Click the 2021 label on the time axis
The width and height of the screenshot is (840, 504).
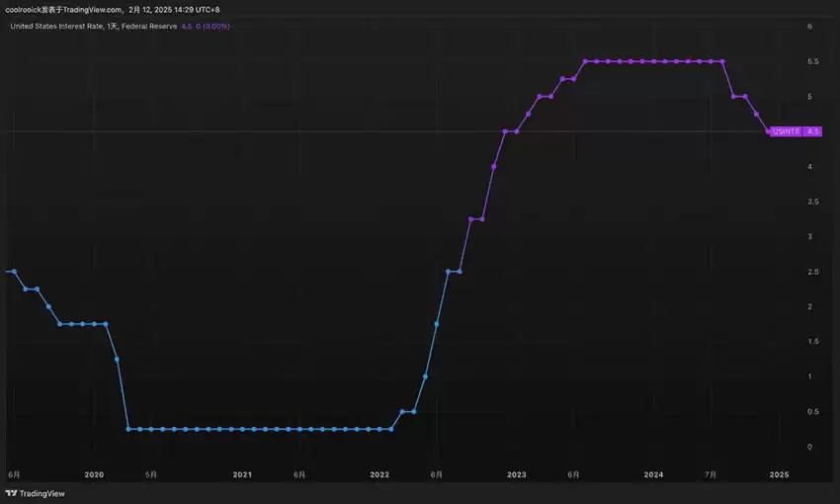coord(242,474)
